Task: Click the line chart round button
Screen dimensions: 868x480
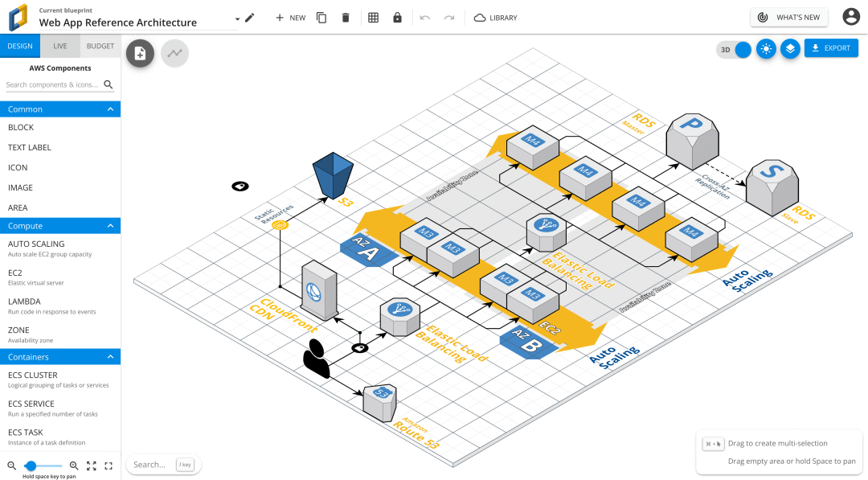Action: click(175, 53)
